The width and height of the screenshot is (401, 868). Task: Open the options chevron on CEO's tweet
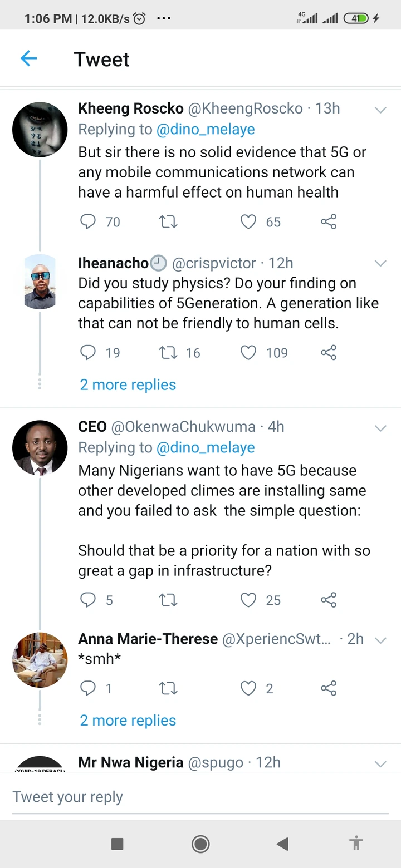(380, 428)
